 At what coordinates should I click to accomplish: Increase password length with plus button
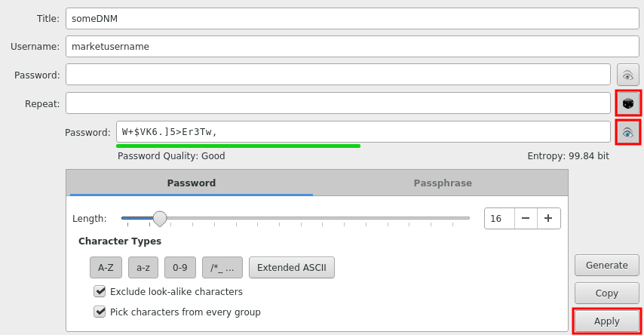tap(548, 218)
